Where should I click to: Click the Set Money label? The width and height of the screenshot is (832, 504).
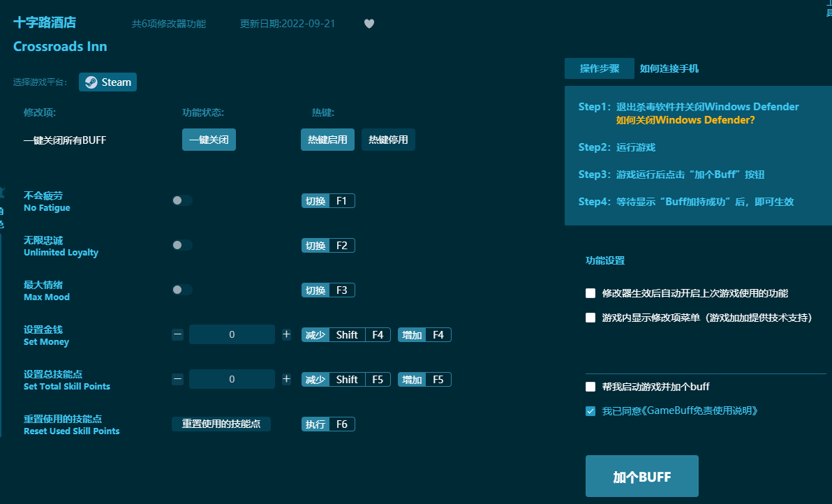coord(46,341)
